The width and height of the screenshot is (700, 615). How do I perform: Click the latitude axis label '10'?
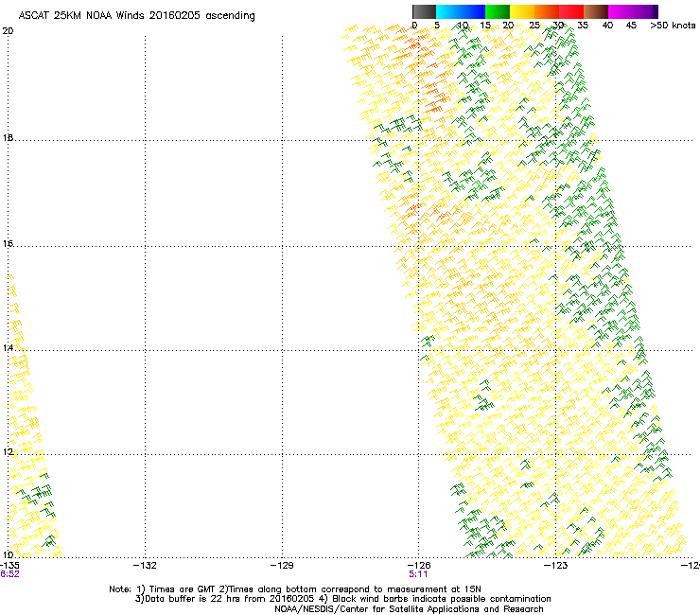[8, 554]
